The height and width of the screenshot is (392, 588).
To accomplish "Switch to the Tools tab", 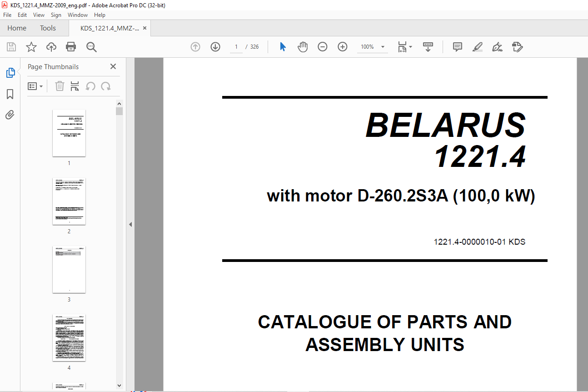I will point(48,28).
